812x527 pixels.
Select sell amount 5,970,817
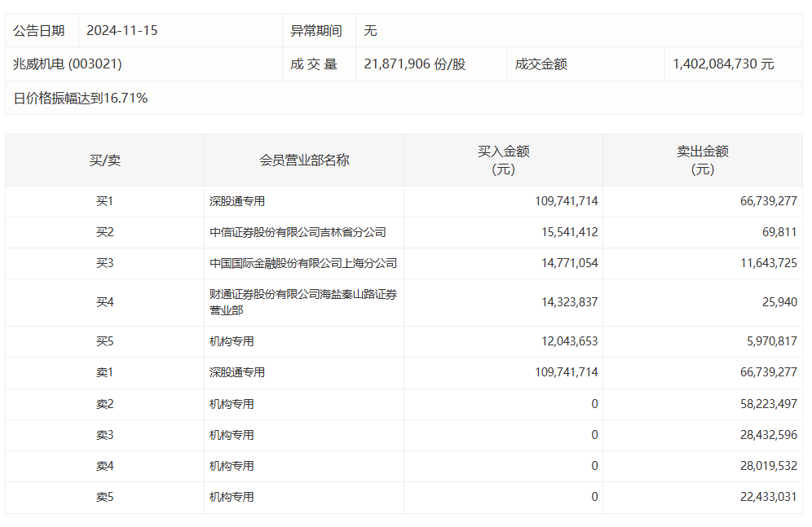click(771, 341)
